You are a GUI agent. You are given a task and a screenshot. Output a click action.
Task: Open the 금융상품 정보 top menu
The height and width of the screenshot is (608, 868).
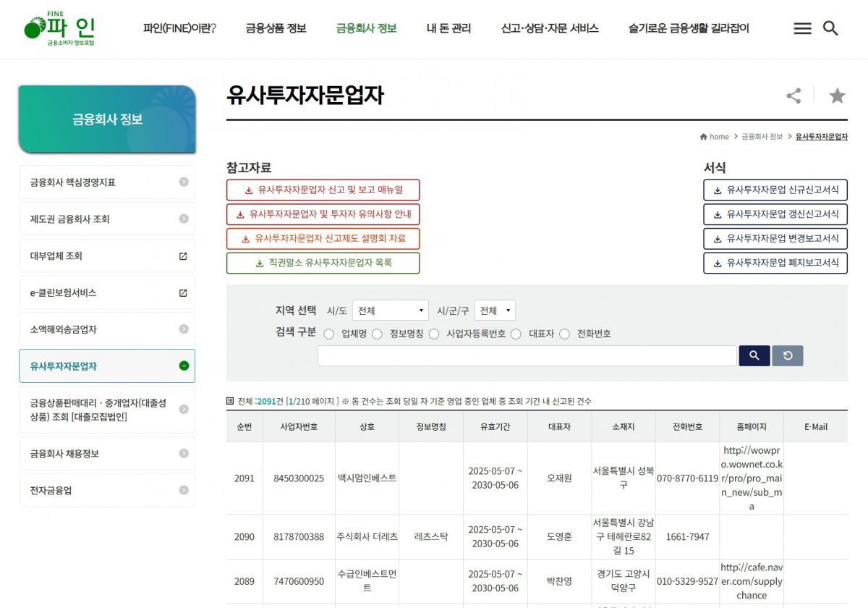276,28
